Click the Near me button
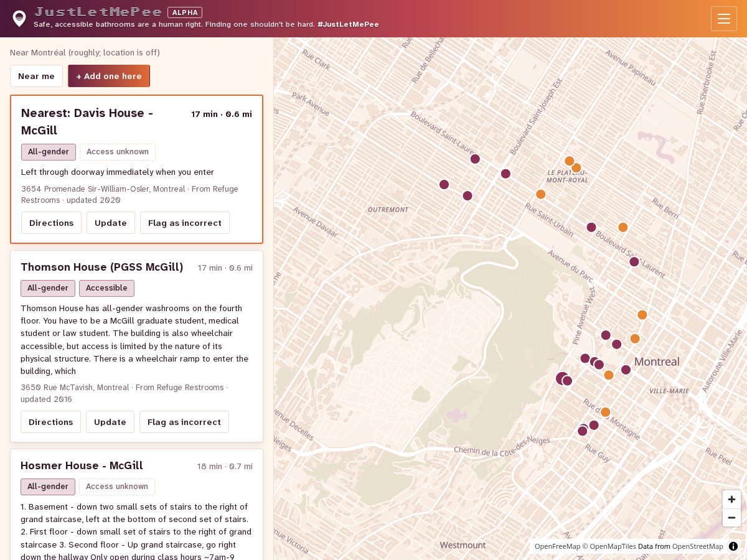This screenshot has height=560, width=747. click(x=36, y=76)
